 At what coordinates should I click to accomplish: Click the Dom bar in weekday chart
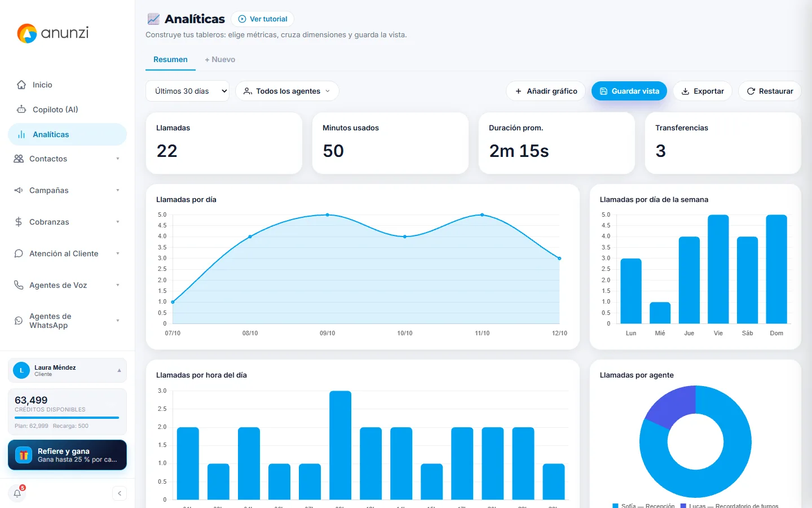[x=776, y=269]
